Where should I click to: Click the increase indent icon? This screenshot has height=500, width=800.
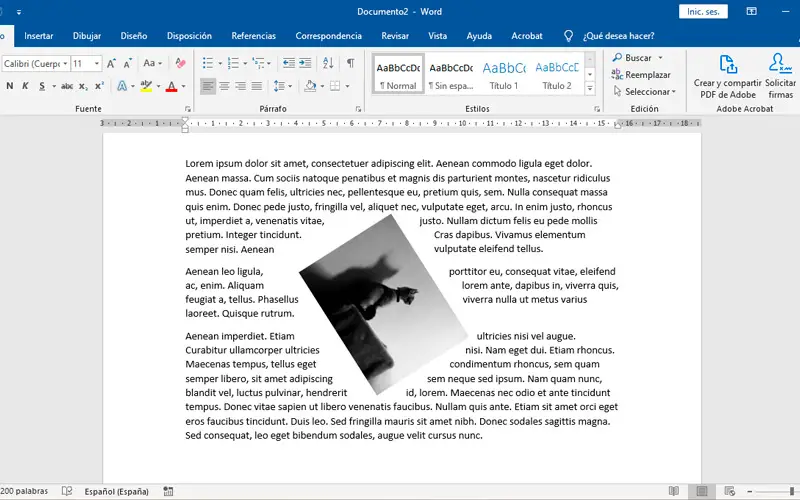tap(306, 63)
